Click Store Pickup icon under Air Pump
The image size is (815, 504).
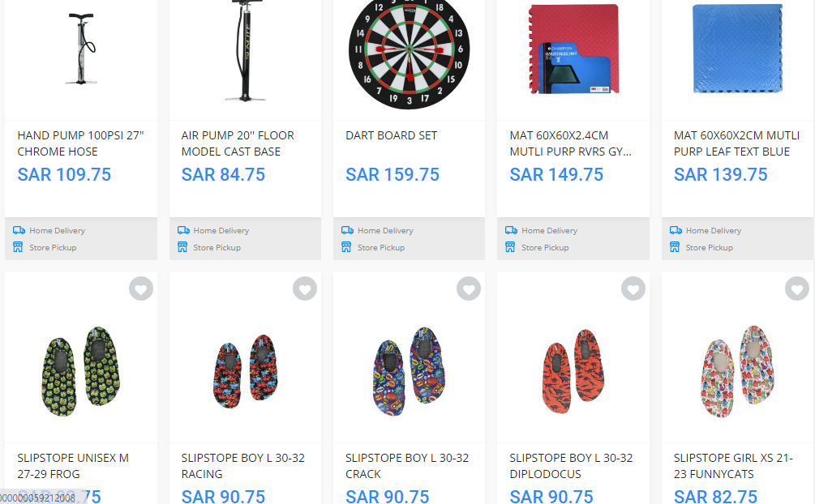tap(182, 247)
